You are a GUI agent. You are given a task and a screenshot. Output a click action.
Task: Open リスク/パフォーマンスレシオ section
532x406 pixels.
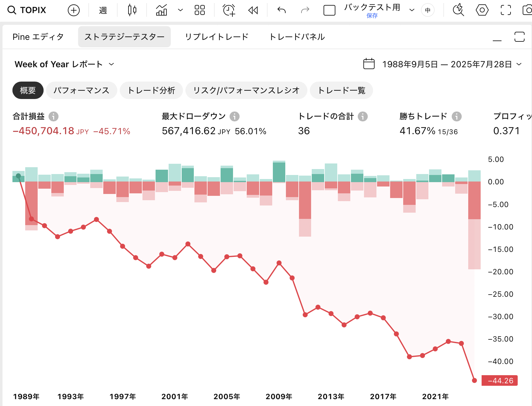tap(246, 90)
